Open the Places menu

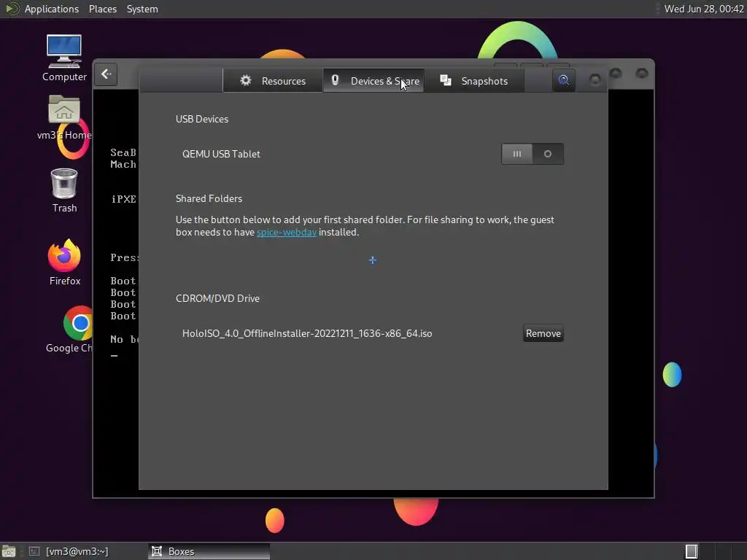coord(102,9)
